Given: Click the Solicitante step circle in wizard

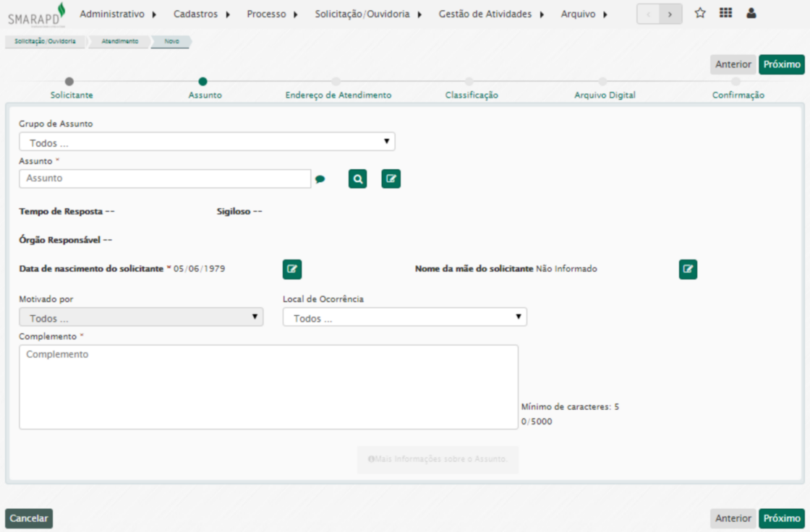Looking at the screenshot, I should [x=69, y=82].
